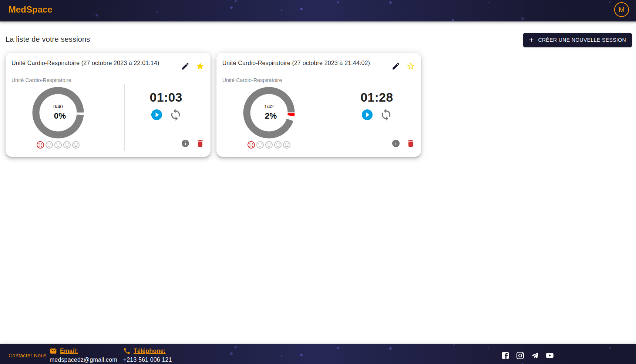Select the happiest face in second session
Screen dimensions: 636x364
(x=287, y=145)
